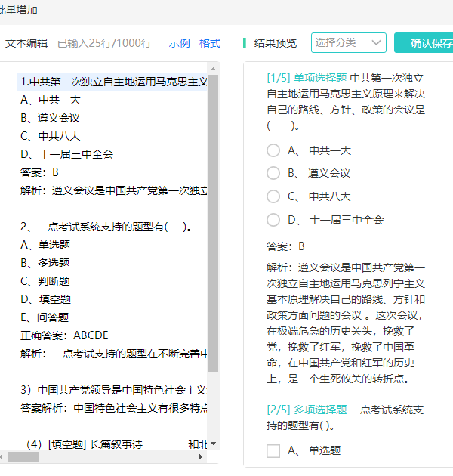Screen dimensions: 453x476
Task: Open the 格式 format link
Action: pyautogui.click(x=210, y=43)
